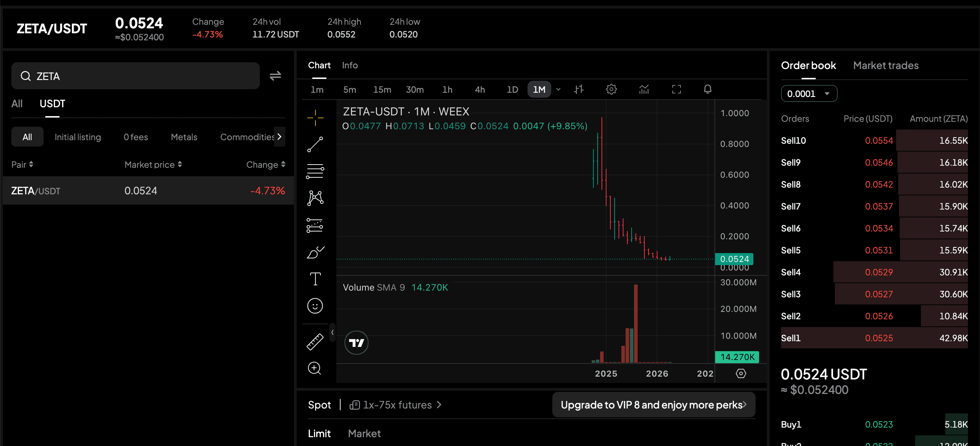Open the 1x-75x futures link
Image resolution: width=980 pixels, height=446 pixels.
(x=395, y=405)
